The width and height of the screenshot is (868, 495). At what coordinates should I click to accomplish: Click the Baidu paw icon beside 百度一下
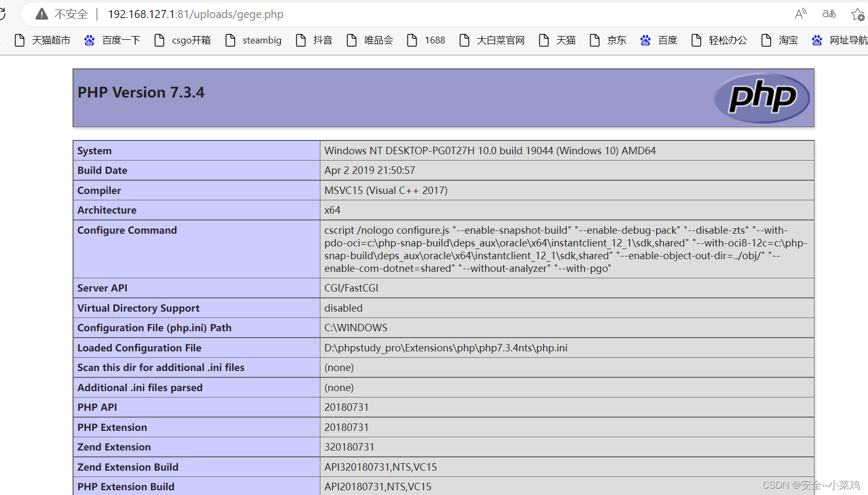90,40
